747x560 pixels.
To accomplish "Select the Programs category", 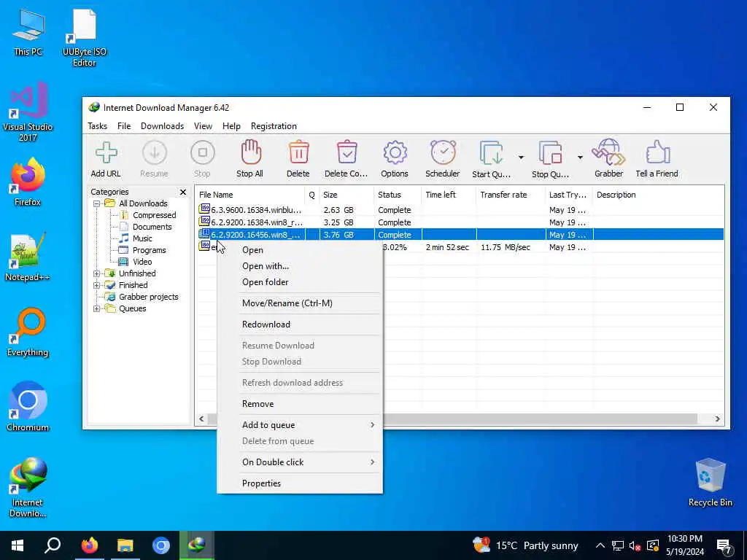I will [x=149, y=251].
